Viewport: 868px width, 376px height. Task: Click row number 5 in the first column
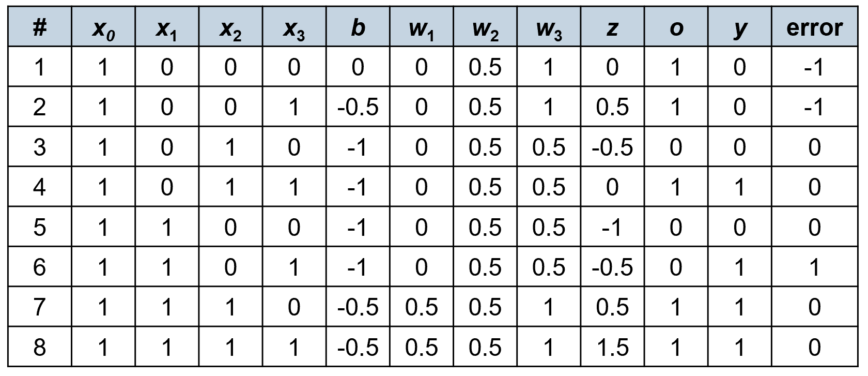(39, 227)
